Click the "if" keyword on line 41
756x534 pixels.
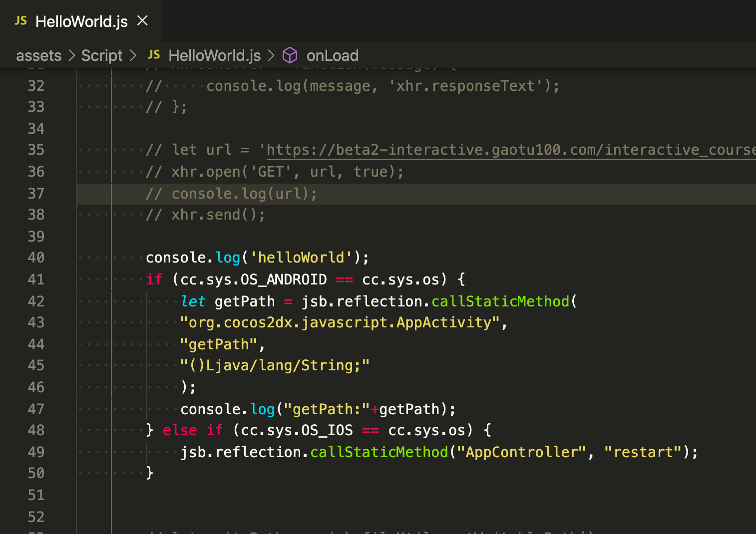(x=154, y=279)
